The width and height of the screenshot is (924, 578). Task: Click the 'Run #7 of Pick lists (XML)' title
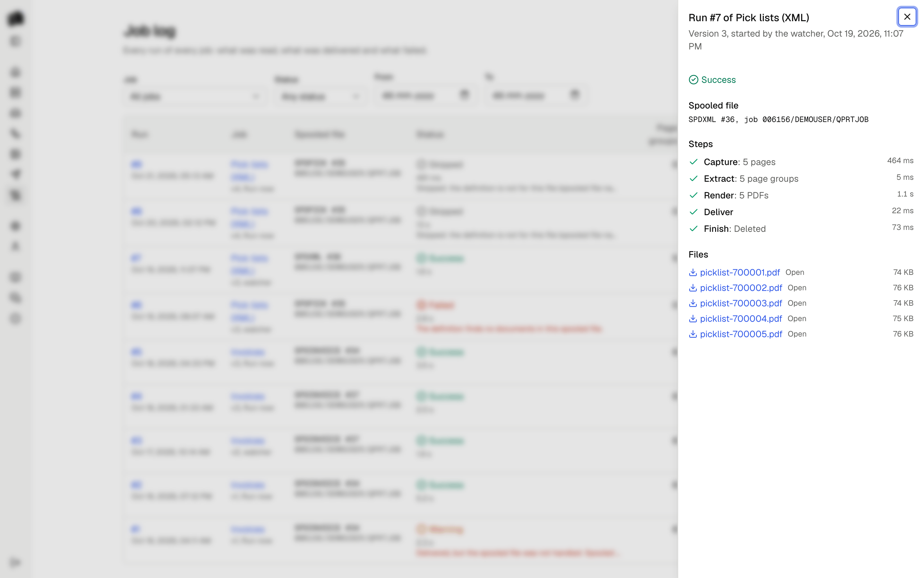749,18
